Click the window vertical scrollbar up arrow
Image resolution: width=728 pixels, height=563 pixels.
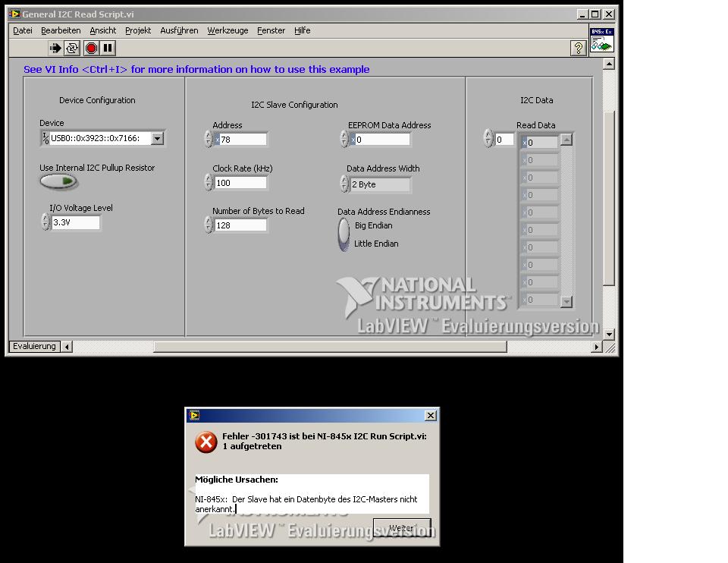(x=609, y=64)
